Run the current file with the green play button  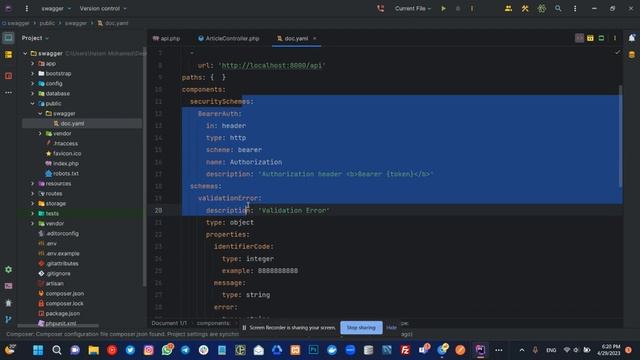[443, 8]
